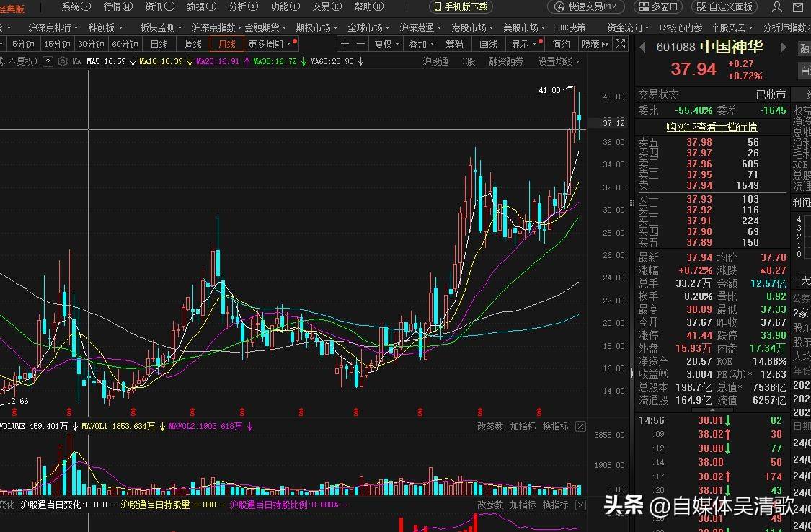The image size is (811, 532).
Task: Click the 37.12 price axis label
Action: 614,123
